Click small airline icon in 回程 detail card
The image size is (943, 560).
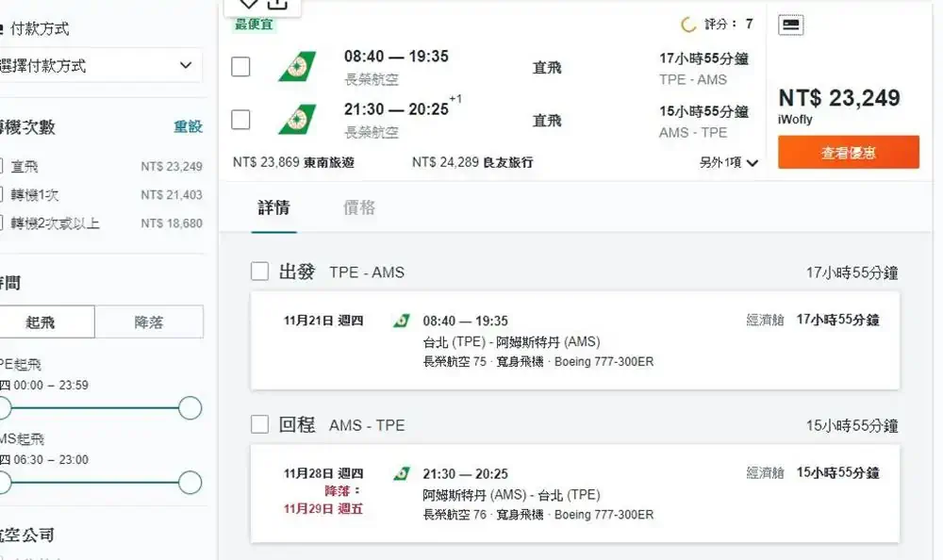click(x=402, y=474)
